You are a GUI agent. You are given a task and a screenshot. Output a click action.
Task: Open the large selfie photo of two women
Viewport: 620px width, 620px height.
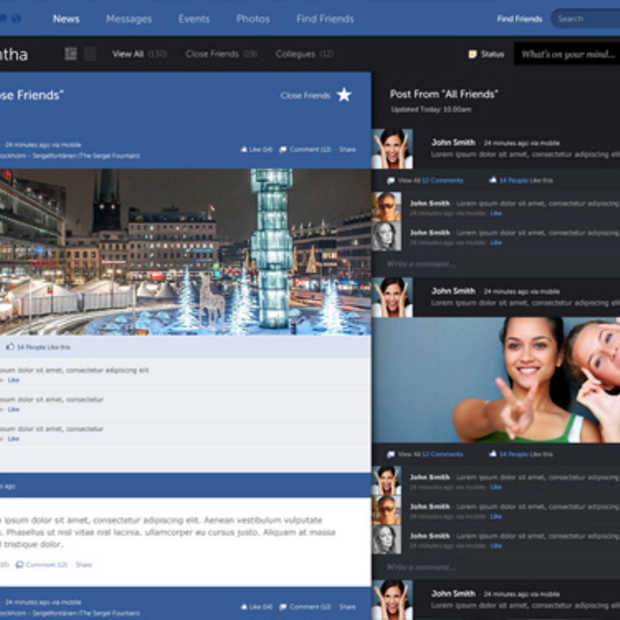(x=496, y=380)
